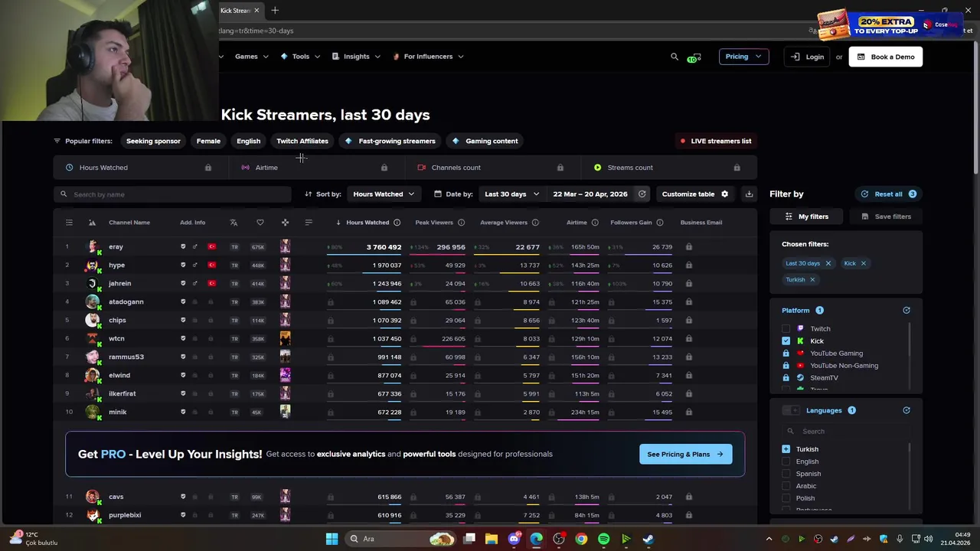980x551 pixels.
Task: Uncheck the Kick platform checkbox
Action: [x=786, y=341]
